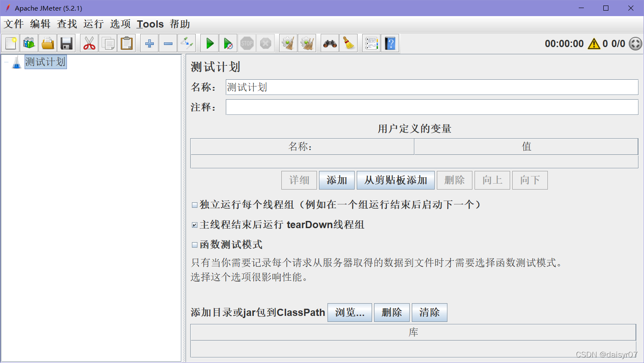Select the 测试计划 tree item
This screenshot has width=644, height=363.
click(45, 62)
